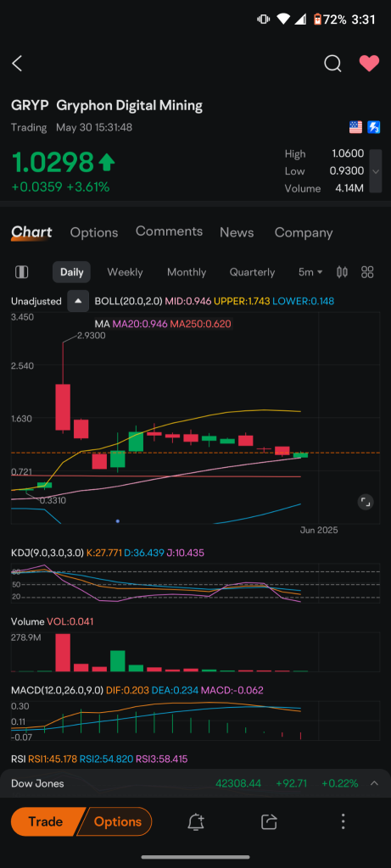
Task: Tap the Options button beside Trade
Action: coord(115,821)
